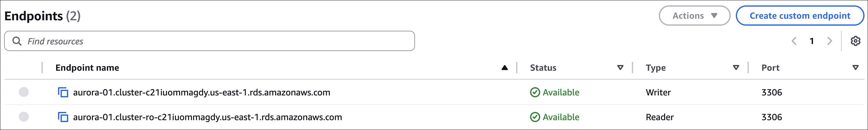Viewport: 868px width, 130px height.
Task: Click the aurora-01.cluster-ro endpoint text
Action: click(x=207, y=117)
